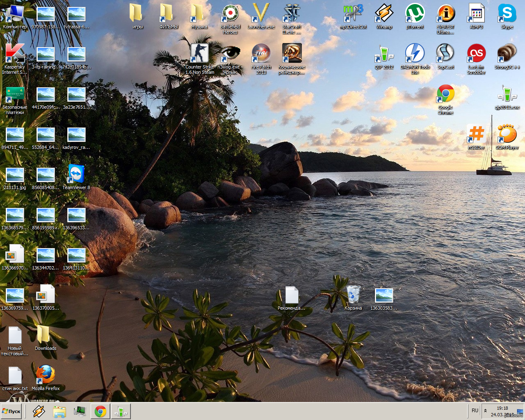Launch Kaspersky Internet Security shortcut
The height and width of the screenshot is (420, 525).
pos(15,59)
